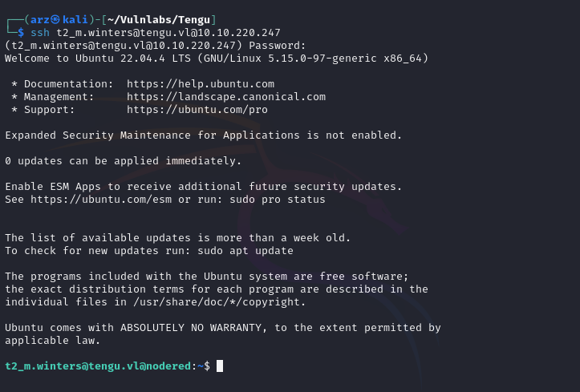Image resolution: width=580 pixels, height=392 pixels.
Task: Click the 'sudo pro status' command text
Action: [278, 200]
